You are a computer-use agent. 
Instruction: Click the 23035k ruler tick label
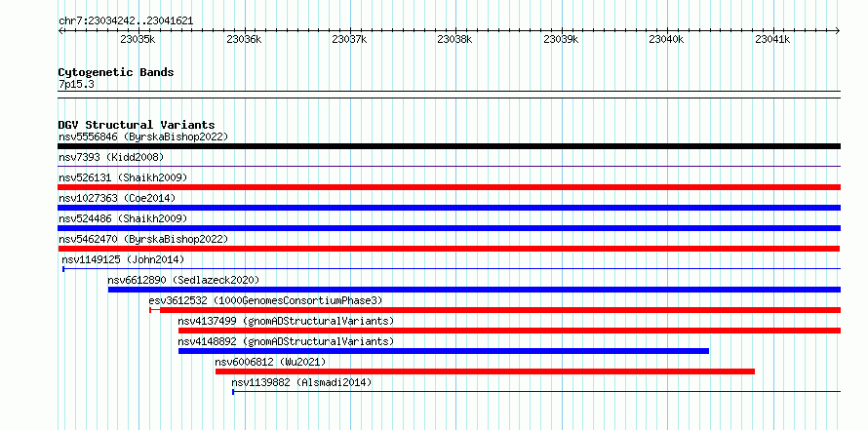[x=138, y=39]
